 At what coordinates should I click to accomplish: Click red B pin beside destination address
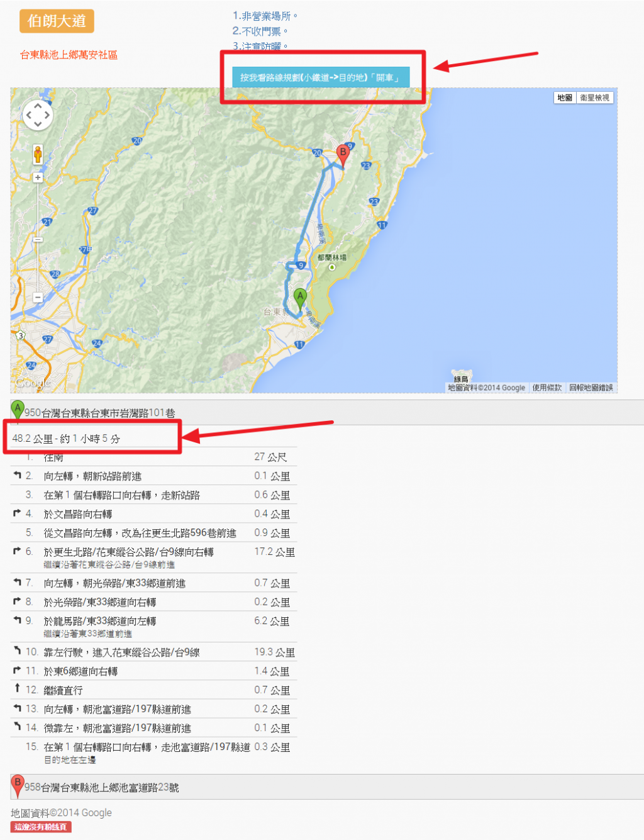[x=18, y=786]
